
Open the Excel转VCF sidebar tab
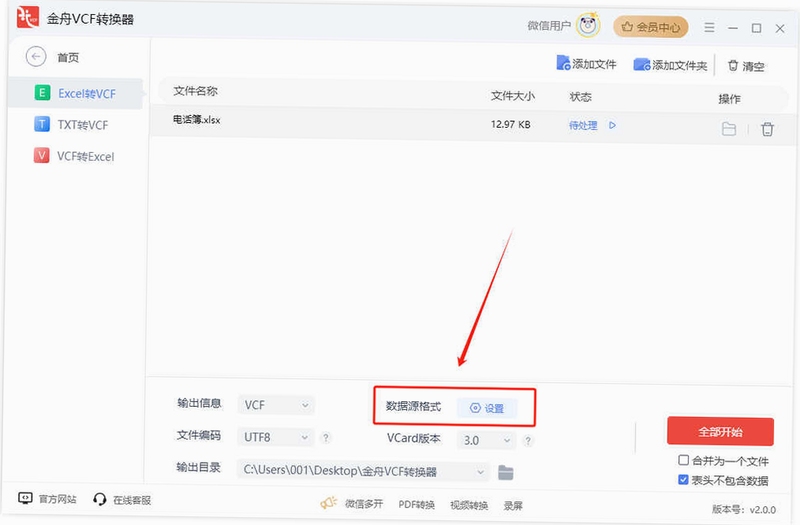pyautogui.click(x=76, y=93)
